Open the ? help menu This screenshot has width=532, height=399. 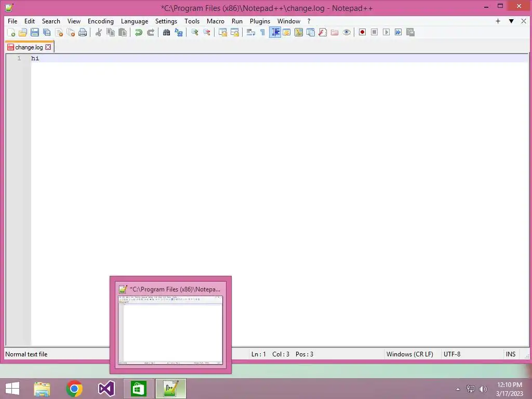309,21
